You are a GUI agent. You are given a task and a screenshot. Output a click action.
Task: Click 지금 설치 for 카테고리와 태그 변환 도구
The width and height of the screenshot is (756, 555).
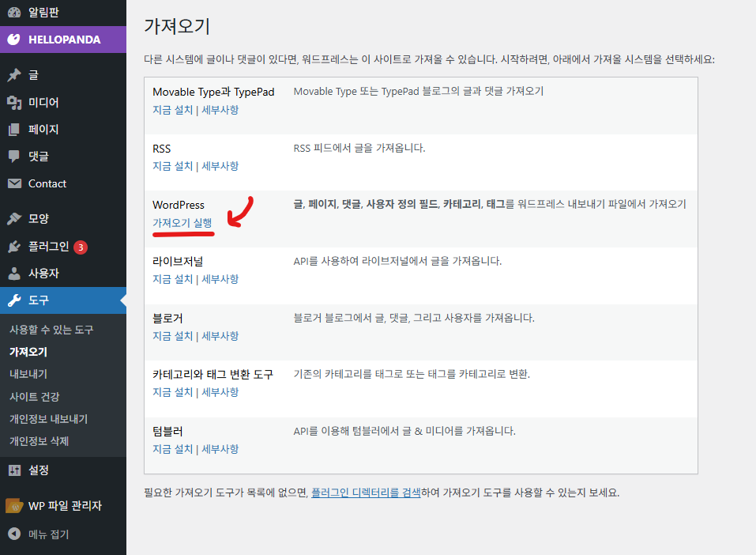point(172,392)
